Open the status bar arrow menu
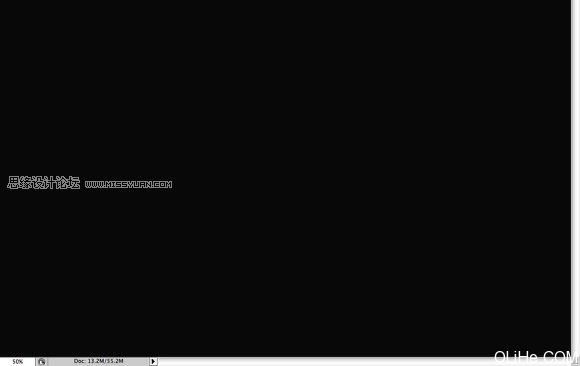 point(153,362)
